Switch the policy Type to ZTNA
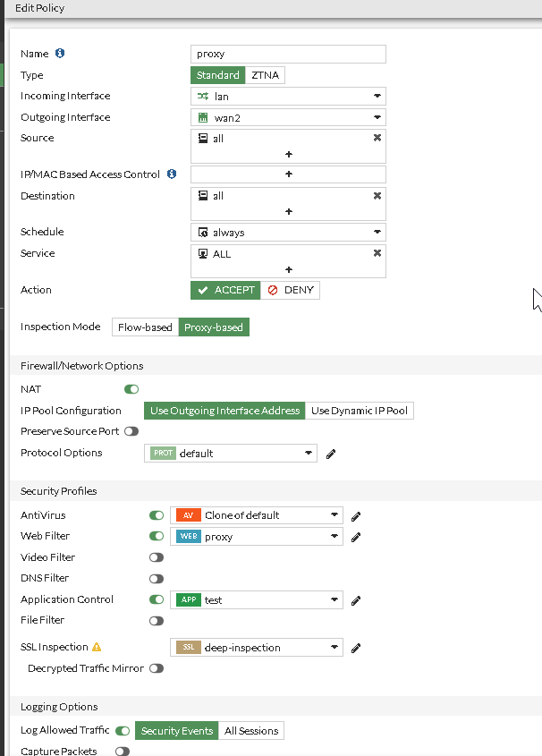This screenshot has height=756, width=542. 266,75
